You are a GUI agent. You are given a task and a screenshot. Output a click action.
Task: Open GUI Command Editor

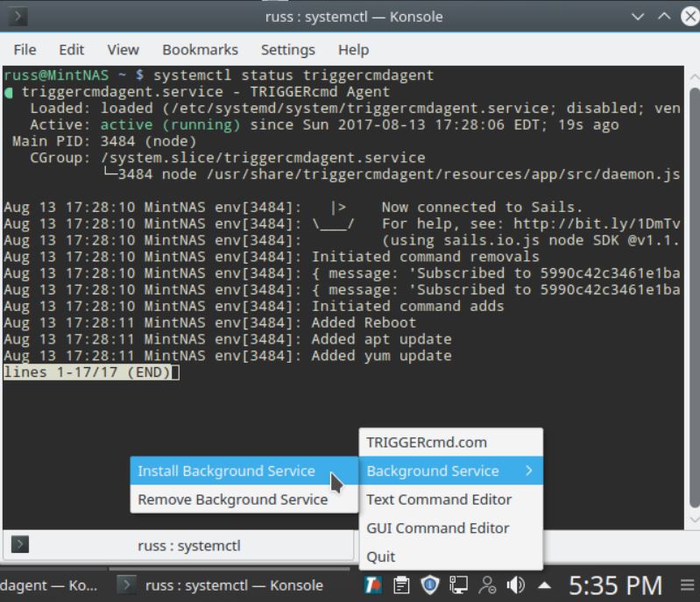pos(451,528)
